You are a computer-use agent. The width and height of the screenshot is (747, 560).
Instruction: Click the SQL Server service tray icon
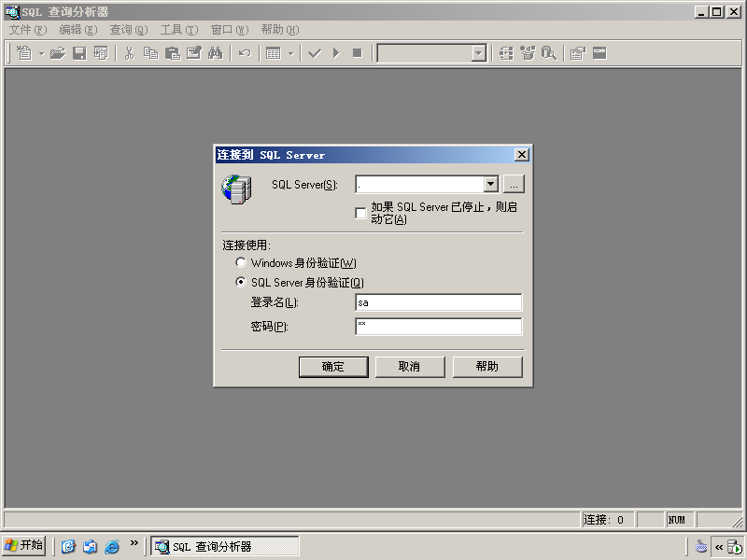point(735,547)
